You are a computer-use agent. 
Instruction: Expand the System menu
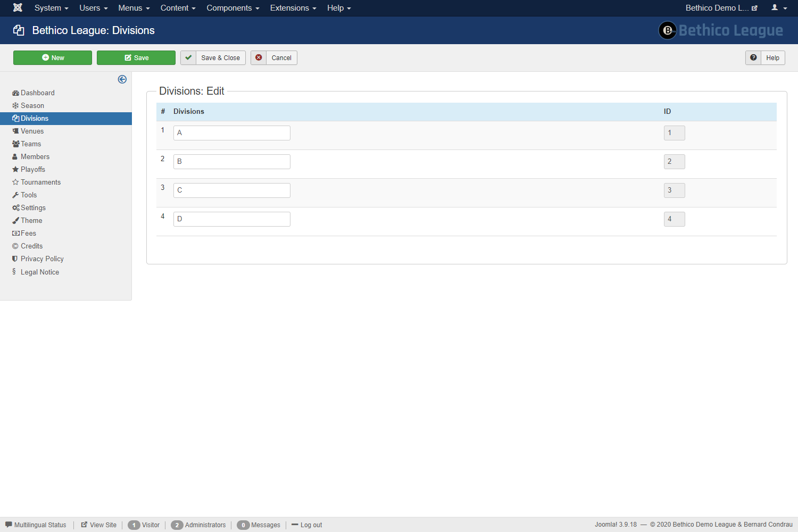tap(51, 8)
